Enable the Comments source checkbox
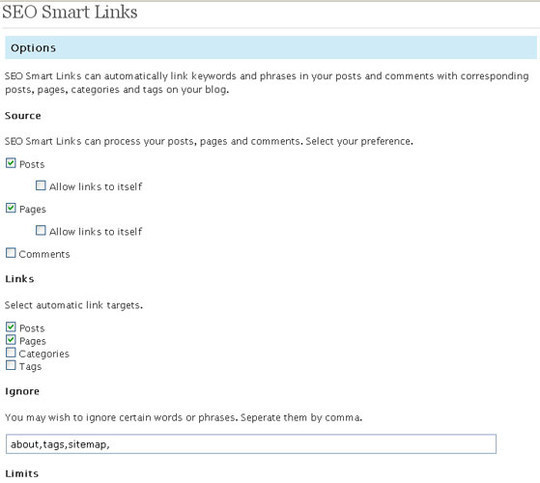The image size is (540, 483). pos(11,253)
